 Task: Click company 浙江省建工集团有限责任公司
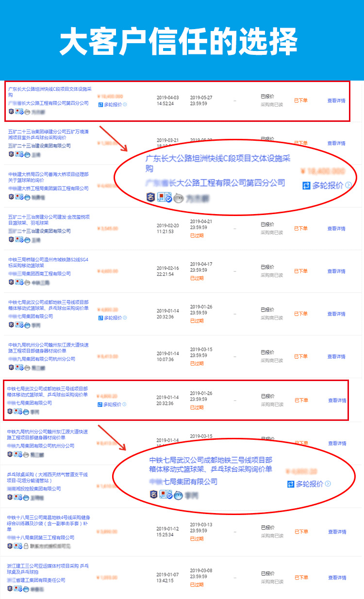(36, 580)
